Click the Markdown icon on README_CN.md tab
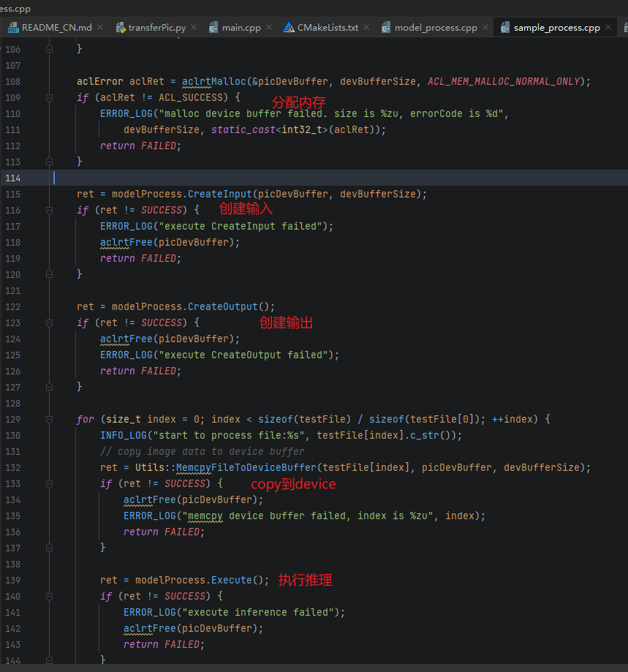Image resolution: width=628 pixels, height=672 pixels. 13,28
